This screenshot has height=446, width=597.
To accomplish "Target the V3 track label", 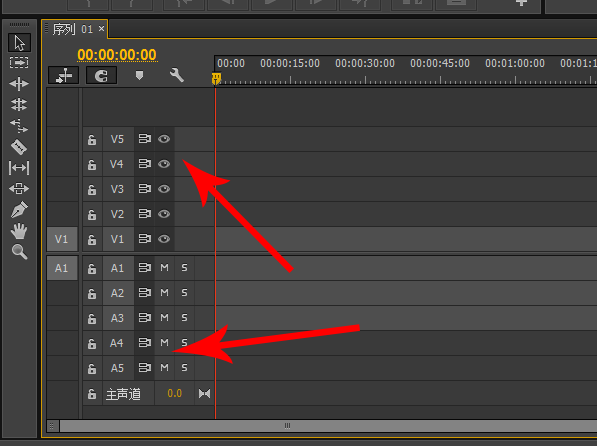I will pyautogui.click(x=118, y=189).
